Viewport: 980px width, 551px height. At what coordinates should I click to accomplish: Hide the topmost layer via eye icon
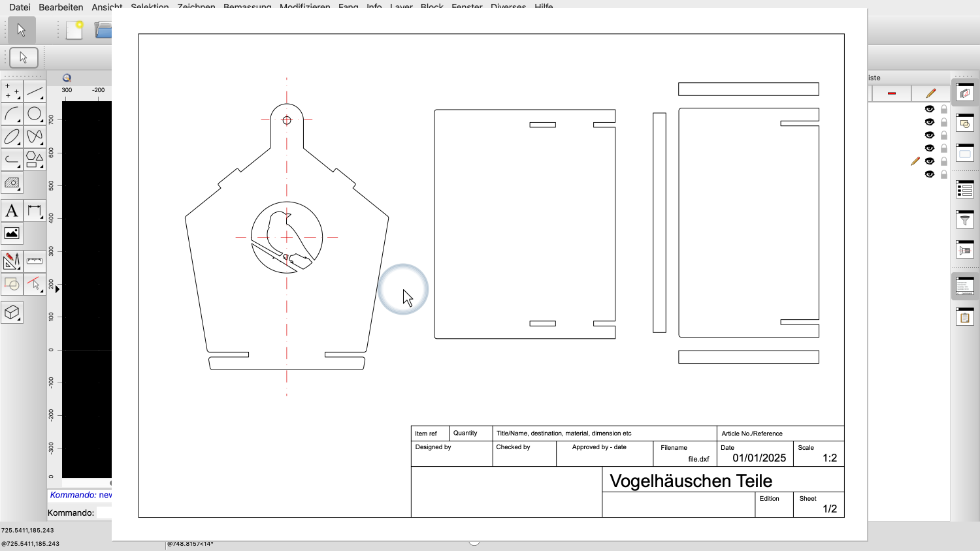pos(929,108)
